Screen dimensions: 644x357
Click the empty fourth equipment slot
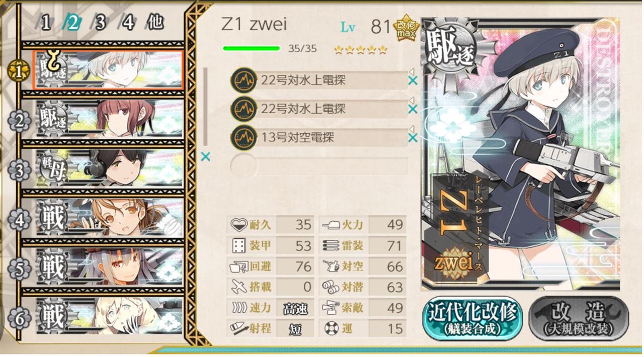tap(319, 165)
